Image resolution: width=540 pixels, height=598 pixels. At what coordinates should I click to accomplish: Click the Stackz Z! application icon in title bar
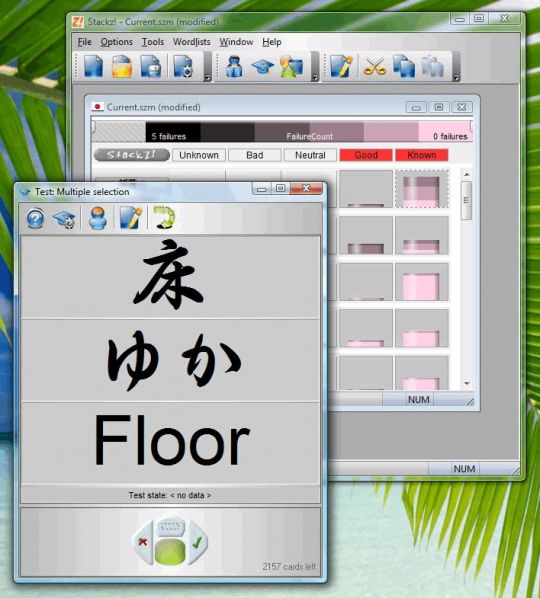click(78, 22)
